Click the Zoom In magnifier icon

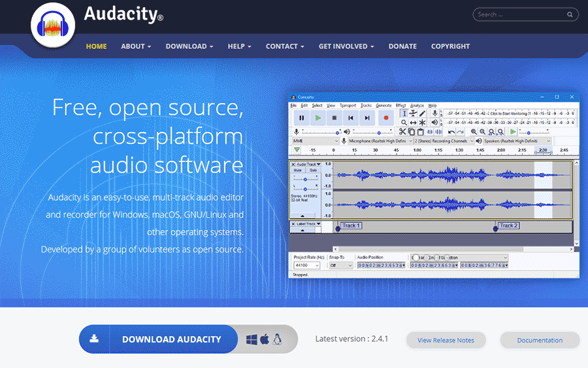[x=474, y=131]
